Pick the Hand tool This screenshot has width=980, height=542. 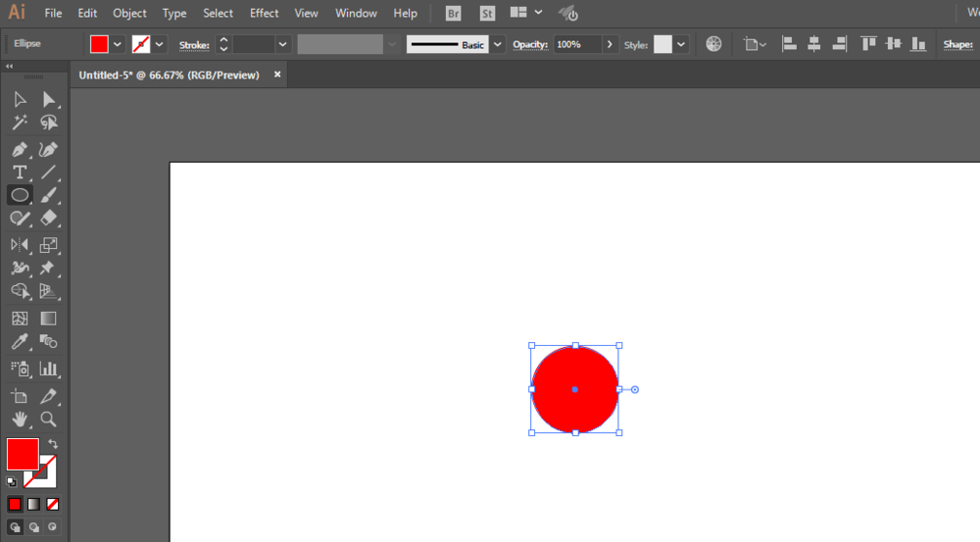20,419
